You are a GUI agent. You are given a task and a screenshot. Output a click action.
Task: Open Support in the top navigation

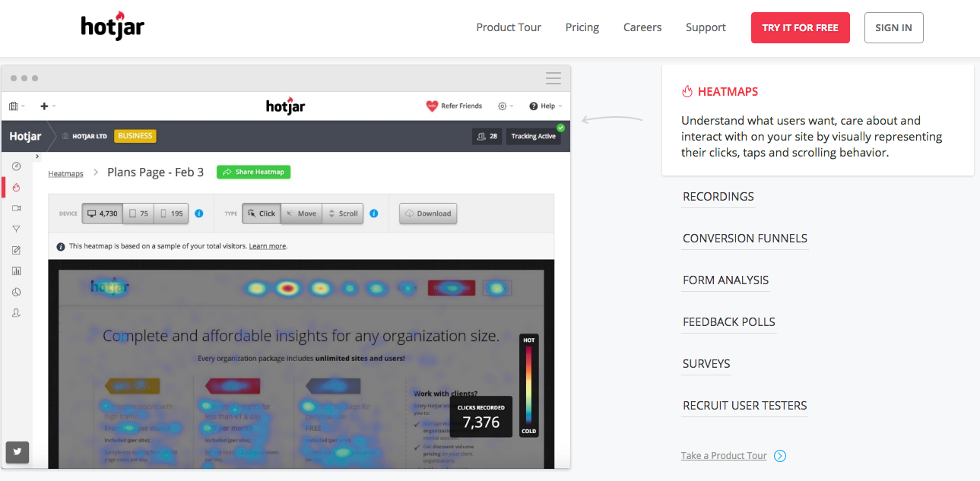point(706,27)
